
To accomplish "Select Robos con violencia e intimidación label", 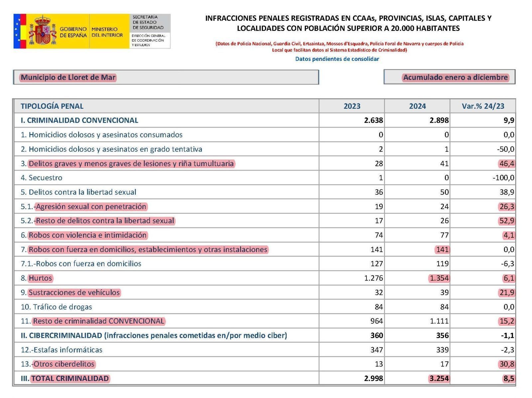I will [87, 235].
